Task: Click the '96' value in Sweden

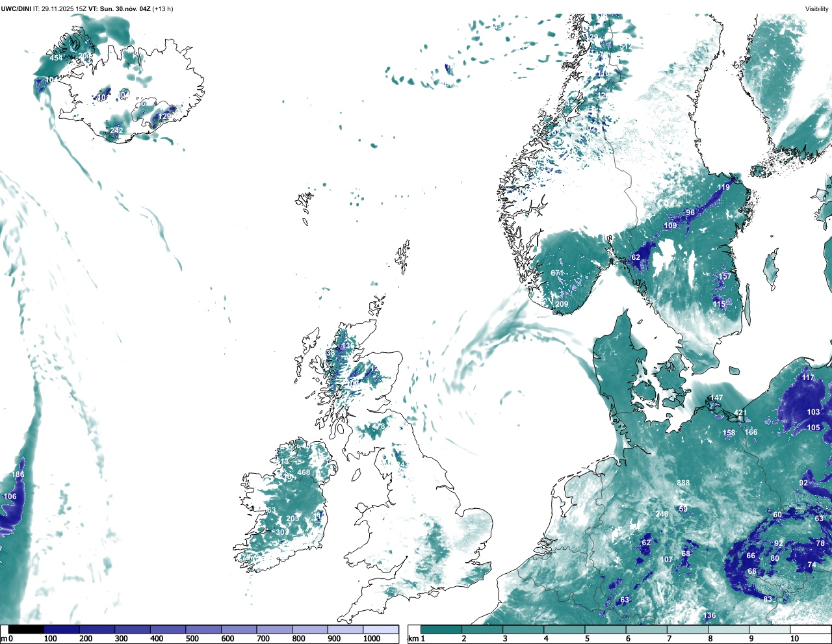Action: 690,213
